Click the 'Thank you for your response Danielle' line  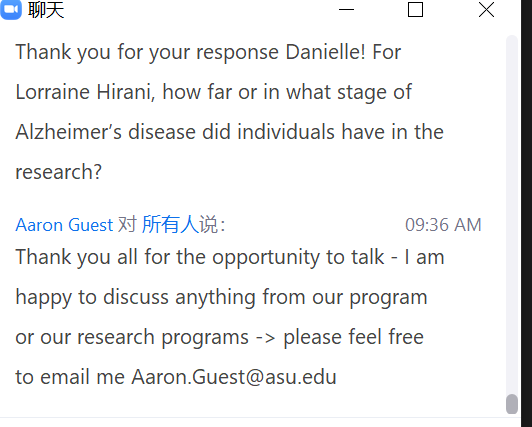(x=208, y=53)
